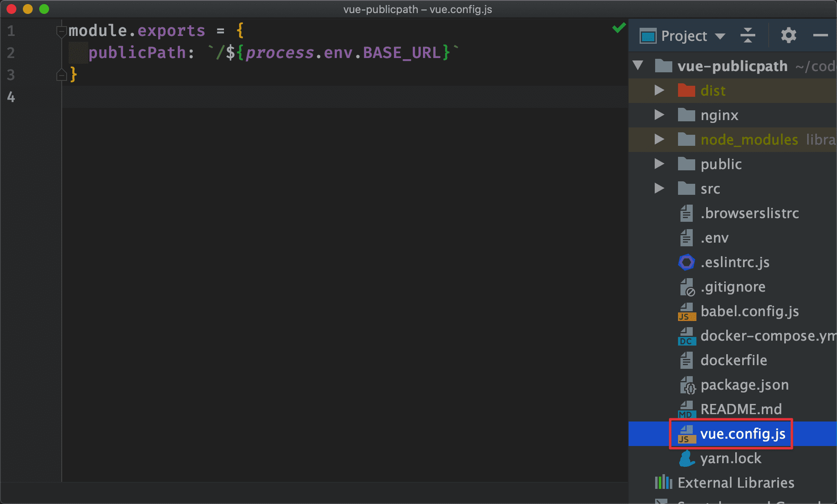Place cursor on publicPath in editor

137,53
